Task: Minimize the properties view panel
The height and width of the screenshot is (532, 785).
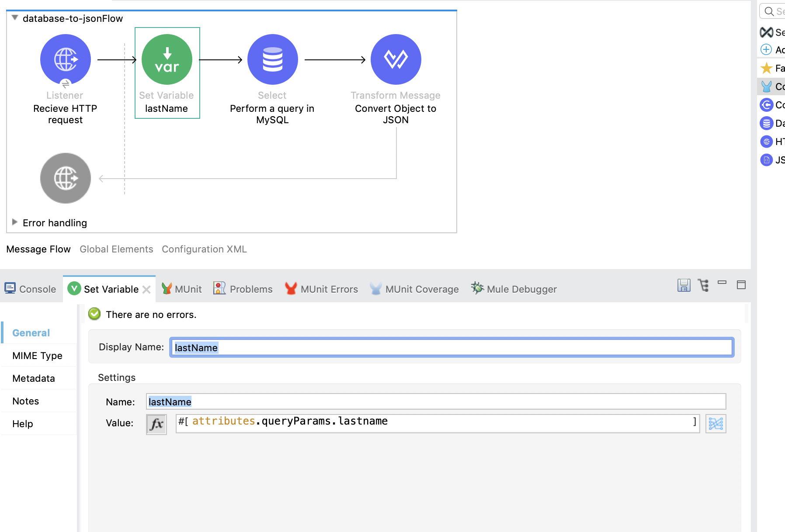Action: 722,283
